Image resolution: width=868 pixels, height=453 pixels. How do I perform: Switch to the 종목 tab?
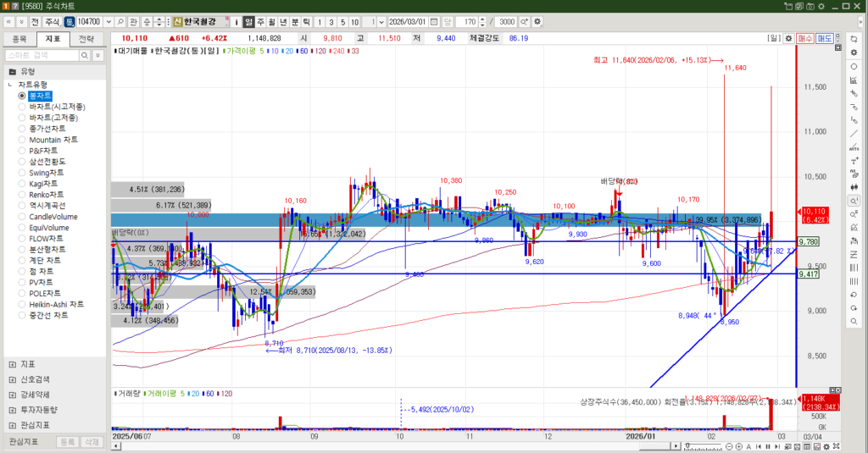coord(20,38)
